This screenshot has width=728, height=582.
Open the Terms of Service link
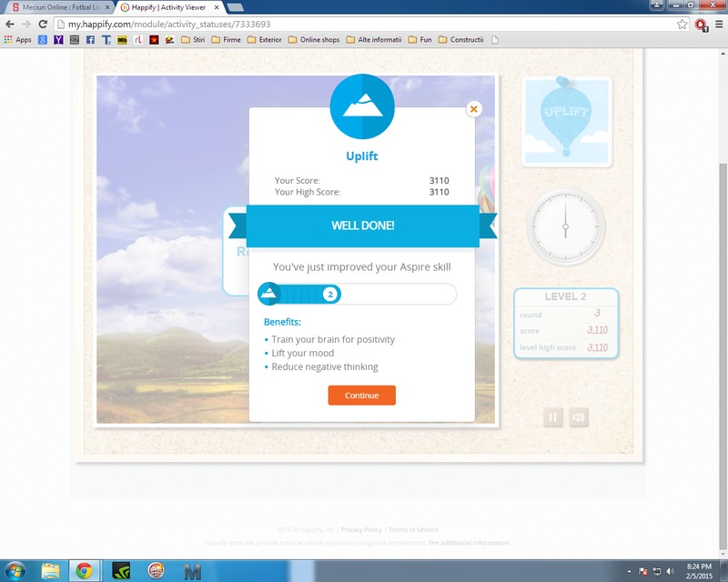[x=413, y=530]
